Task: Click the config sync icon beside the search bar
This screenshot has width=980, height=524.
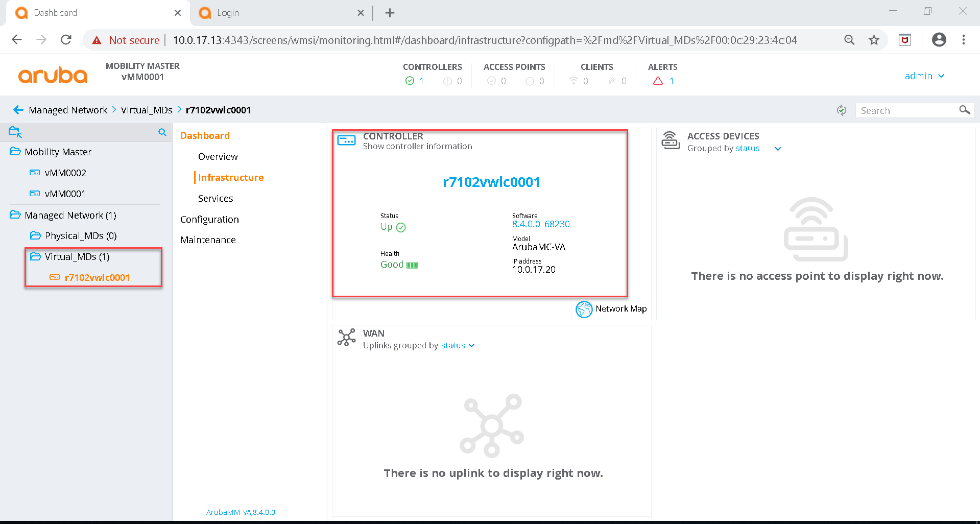Action: [841, 110]
